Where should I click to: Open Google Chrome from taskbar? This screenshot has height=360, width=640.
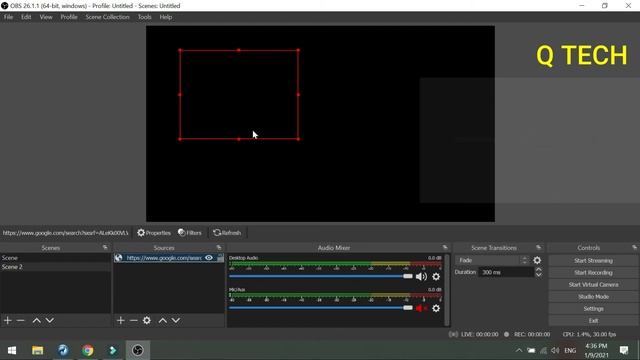pos(87,350)
